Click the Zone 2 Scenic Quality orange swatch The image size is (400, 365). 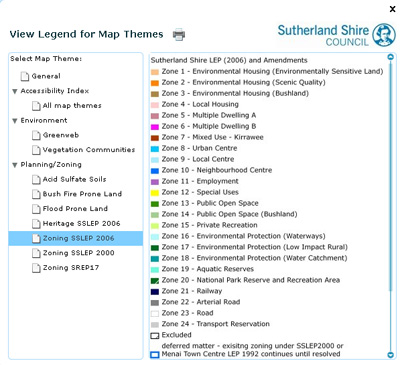[x=155, y=83]
